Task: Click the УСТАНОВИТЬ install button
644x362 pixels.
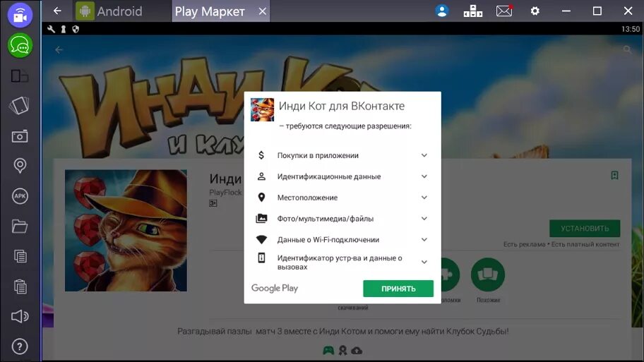Action: coord(585,228)
